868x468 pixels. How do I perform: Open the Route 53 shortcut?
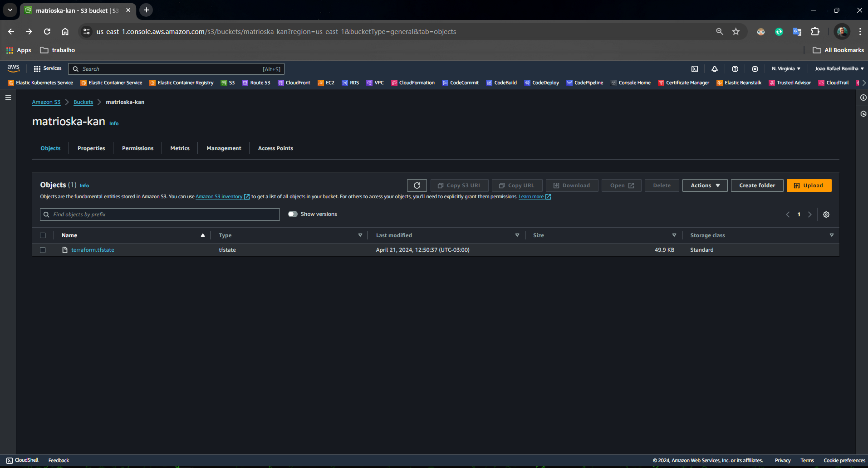256,83
